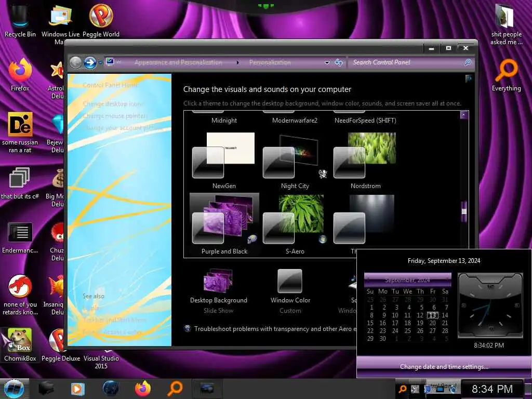Launch Windows Media Player from taskbar
Viewport: 532px width, 399px height.
tap(77, 389)
